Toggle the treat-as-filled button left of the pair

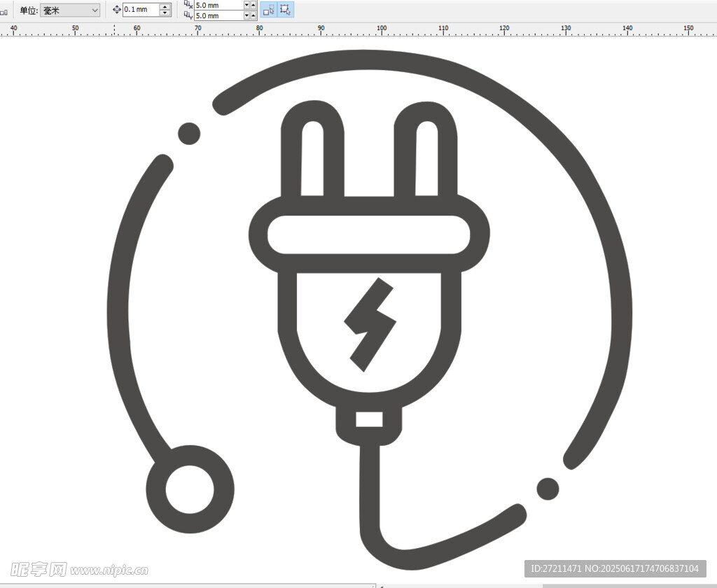click(269, 10)
